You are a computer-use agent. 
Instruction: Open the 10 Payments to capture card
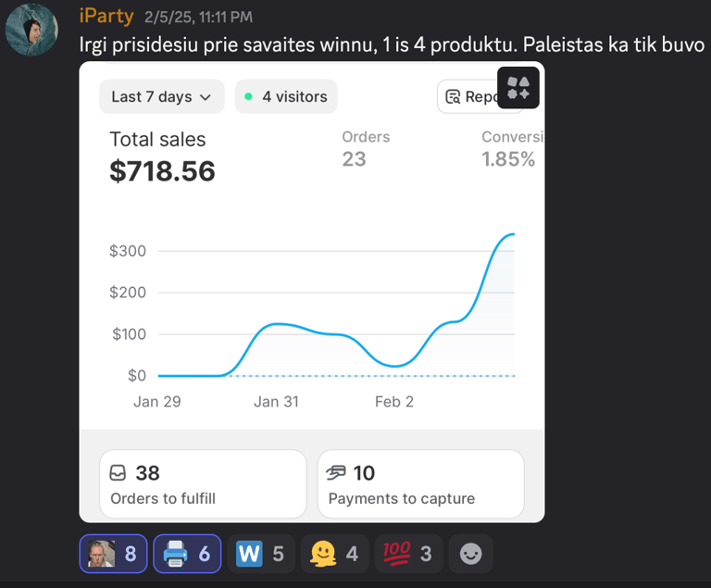tap(421, 484)
